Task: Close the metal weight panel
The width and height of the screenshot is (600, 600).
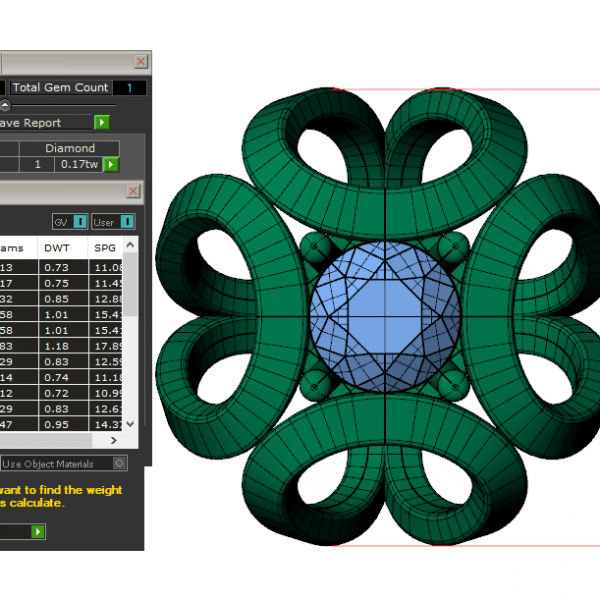Action: [133, 191]
